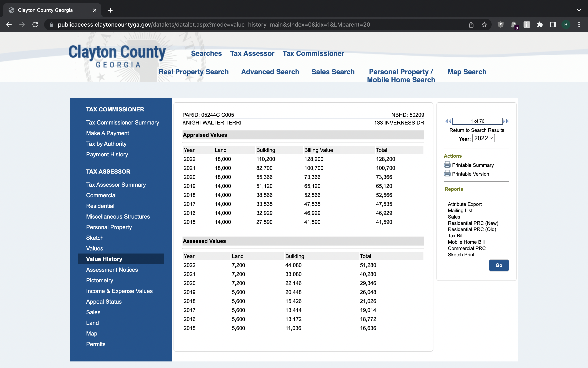Go to previous record arrow

coord(450,121)
